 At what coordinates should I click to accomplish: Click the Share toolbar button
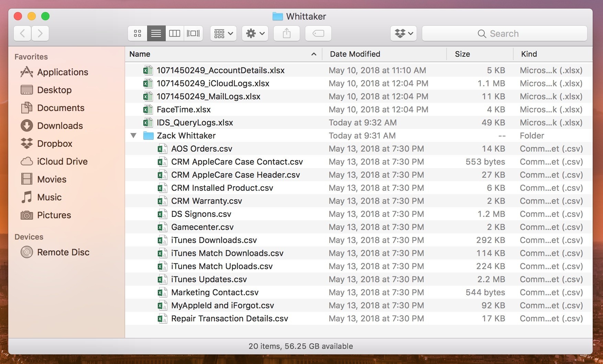tap(287, 33)
